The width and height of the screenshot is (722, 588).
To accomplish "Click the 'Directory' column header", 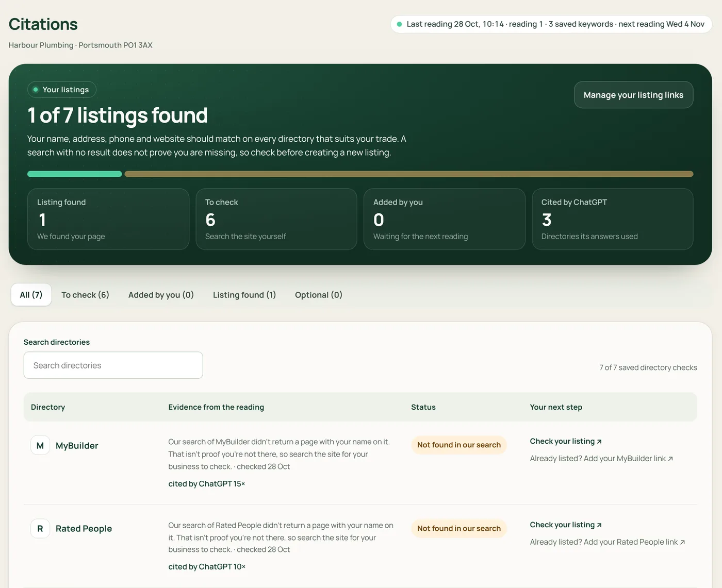I will pyautogui.click(x=48, y=407).
